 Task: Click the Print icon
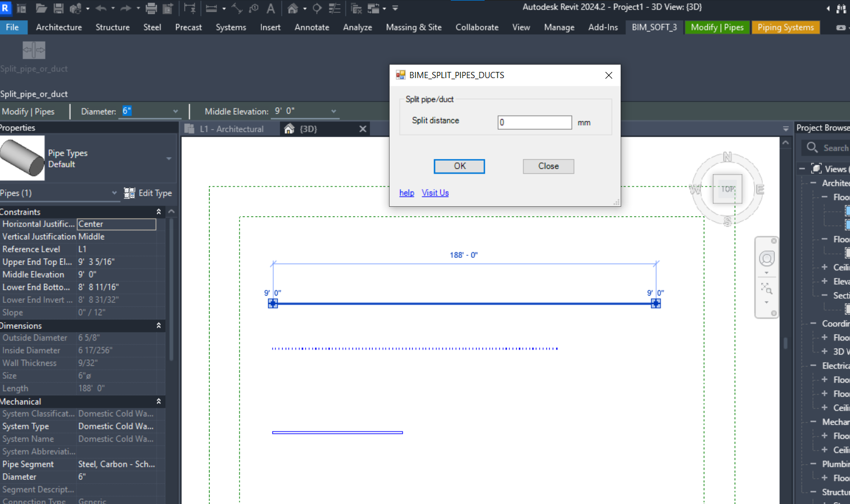151,8
